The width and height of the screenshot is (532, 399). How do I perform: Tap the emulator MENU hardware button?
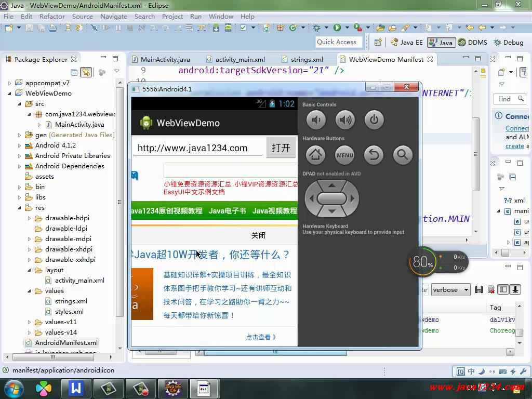[345, 155]
